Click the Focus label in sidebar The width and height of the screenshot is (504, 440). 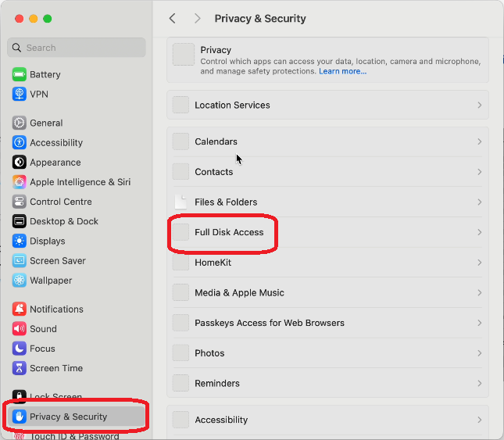[x=42, y=349]
